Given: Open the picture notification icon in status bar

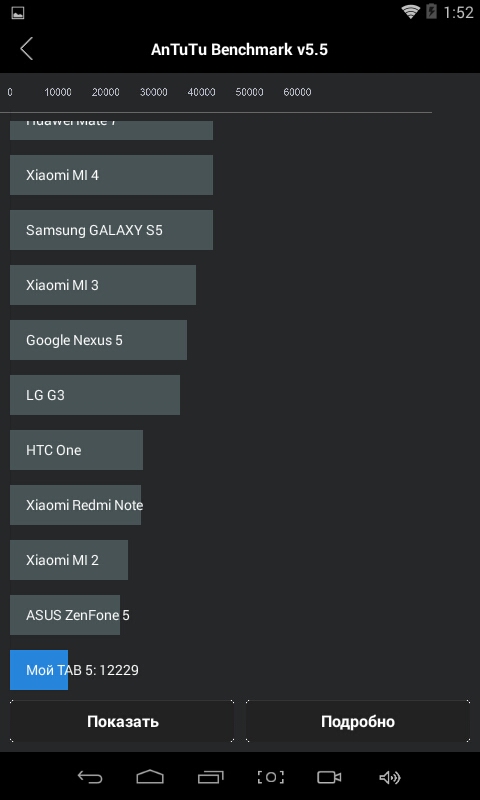Looking at the screenshot, I should pos(18,12).
